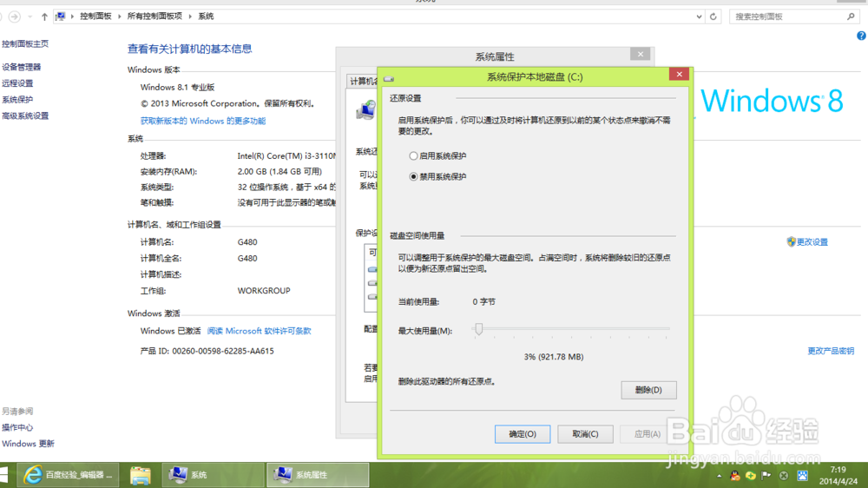This screenshot has width=868, height=488.
Task: Open address bar history dropdown
Action: pos(699,16)
